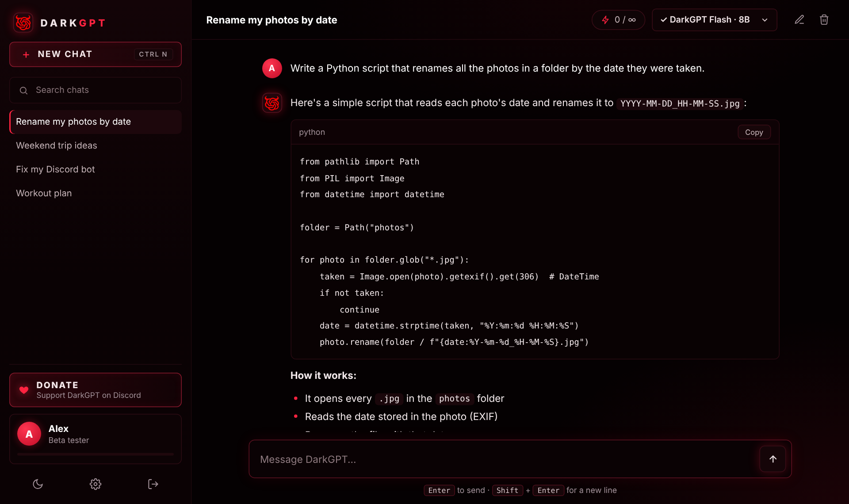The width and height of the screenshot is (849, 504).
Task: Open the Workout plan chat
Action: (96, 193)
